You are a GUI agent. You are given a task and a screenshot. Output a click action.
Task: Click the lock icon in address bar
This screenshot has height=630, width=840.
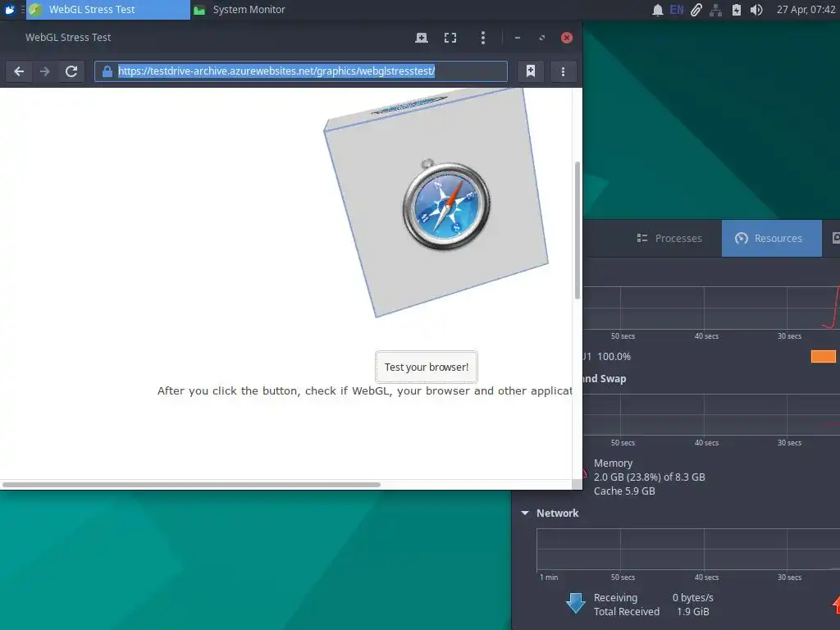click(x=107, y=71)
